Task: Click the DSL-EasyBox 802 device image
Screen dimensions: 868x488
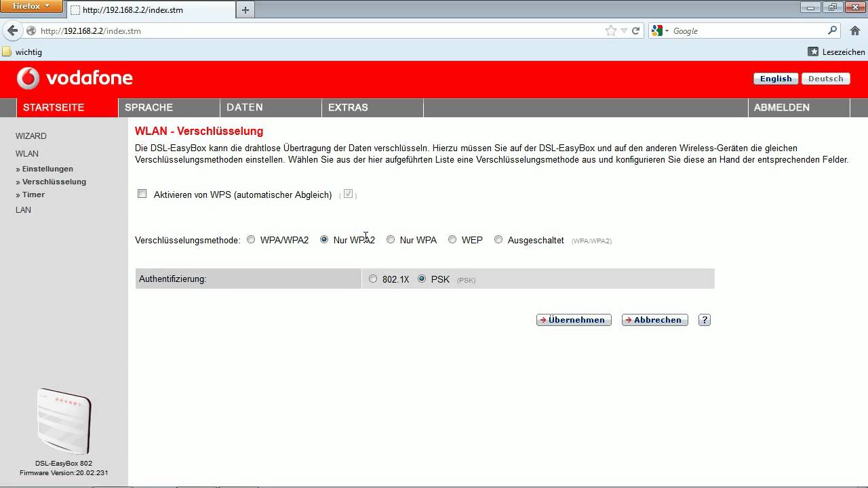Action: (x=64, y=422)
